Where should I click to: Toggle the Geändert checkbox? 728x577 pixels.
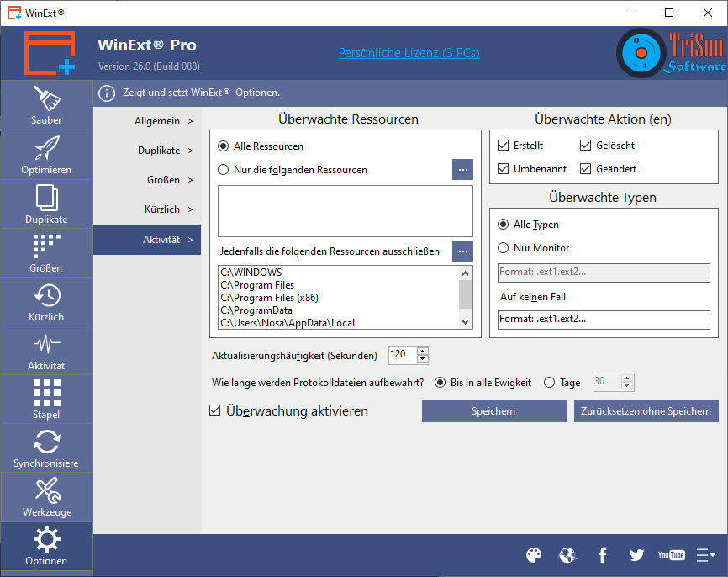tap(585, 168)
